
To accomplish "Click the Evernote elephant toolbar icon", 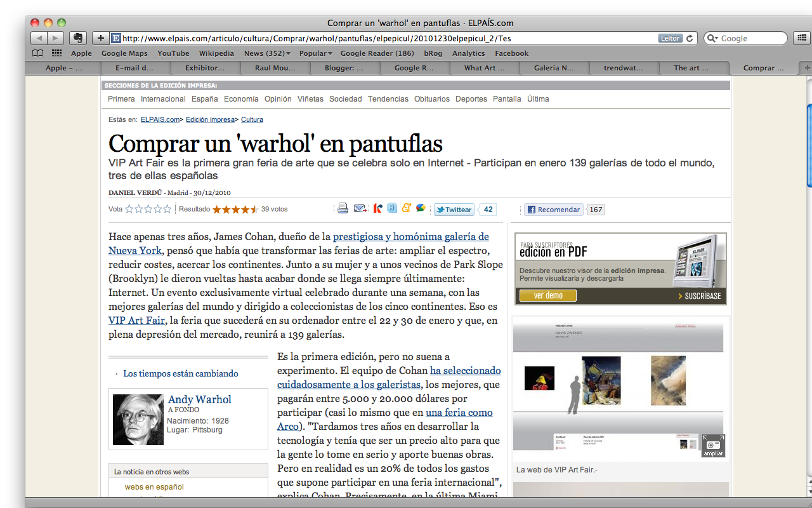I will pyautogui.click(x=77, y=38).
